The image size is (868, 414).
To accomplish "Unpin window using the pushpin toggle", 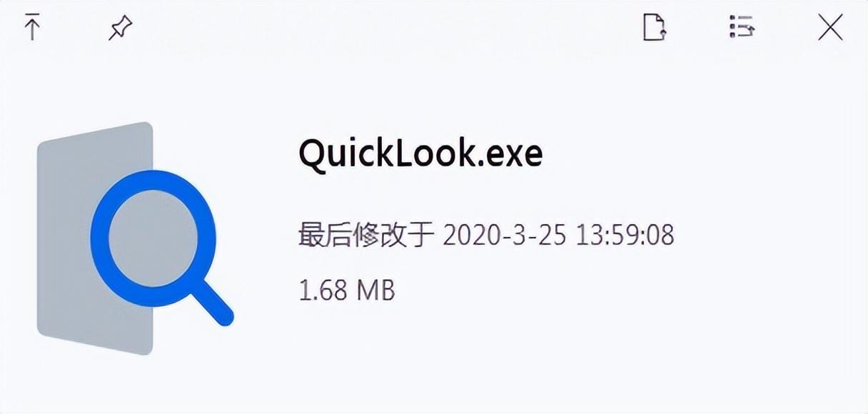I will 120,29.
